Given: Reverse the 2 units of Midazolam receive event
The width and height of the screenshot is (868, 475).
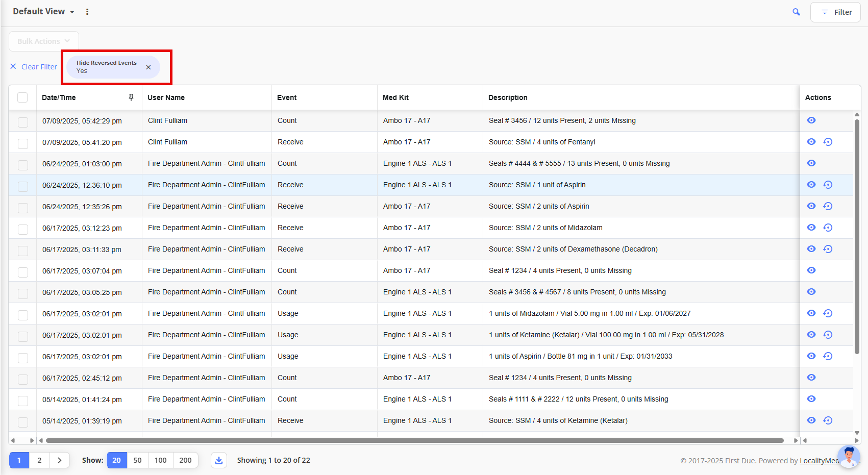Looking at the screenshot, I should click(x=828, y=228).
